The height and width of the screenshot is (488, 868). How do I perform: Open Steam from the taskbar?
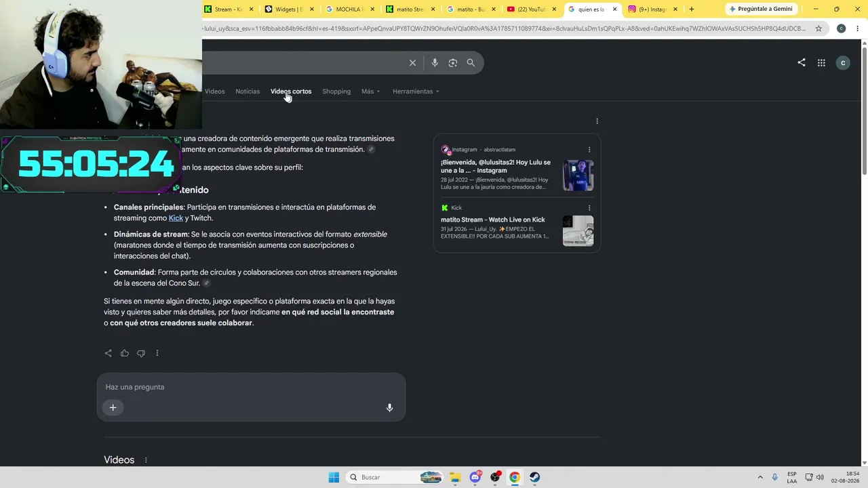(534, 477)
